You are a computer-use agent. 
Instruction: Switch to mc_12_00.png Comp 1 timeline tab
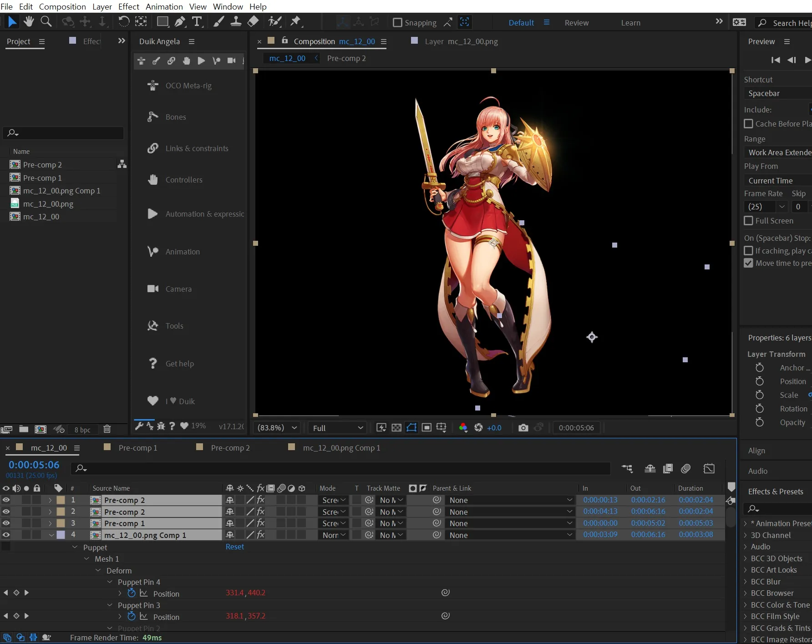click(341, 448)
